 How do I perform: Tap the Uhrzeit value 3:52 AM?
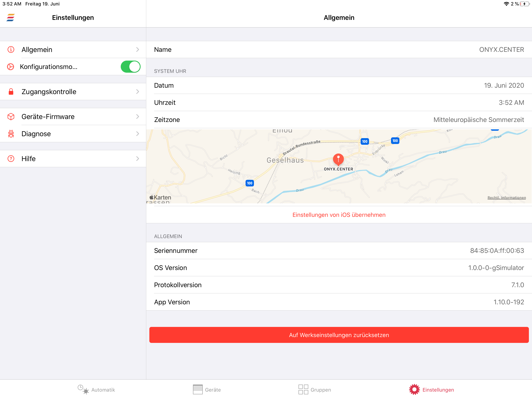pos(511,102)
